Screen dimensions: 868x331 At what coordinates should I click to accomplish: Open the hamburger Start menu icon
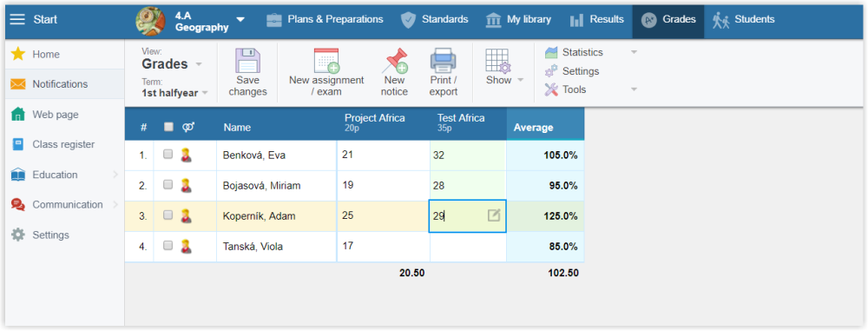point(17,19)
